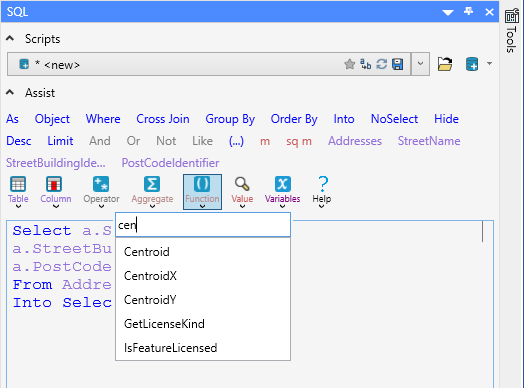Insert the Where clause
Screen dimensions: 524x388
(103, 119)
